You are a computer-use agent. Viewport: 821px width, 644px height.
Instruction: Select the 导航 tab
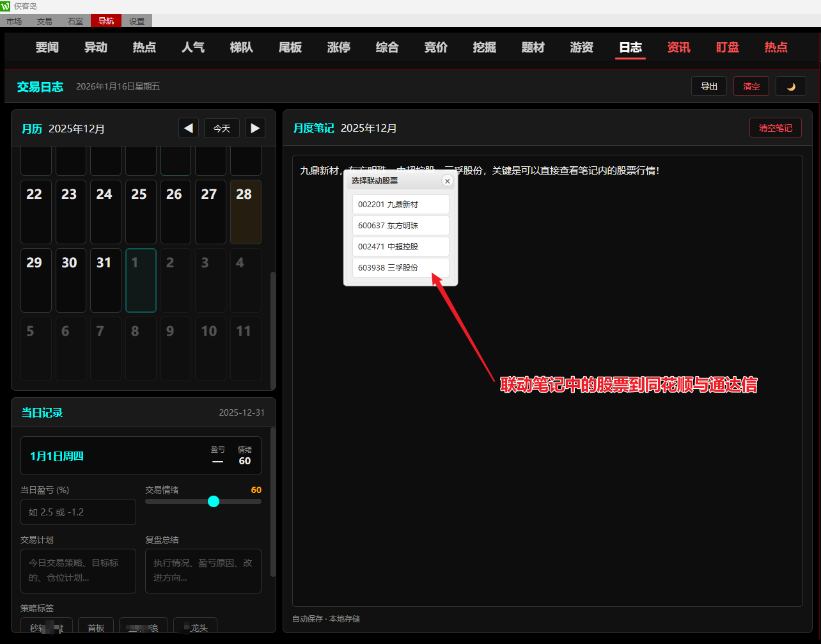[106, 21]
